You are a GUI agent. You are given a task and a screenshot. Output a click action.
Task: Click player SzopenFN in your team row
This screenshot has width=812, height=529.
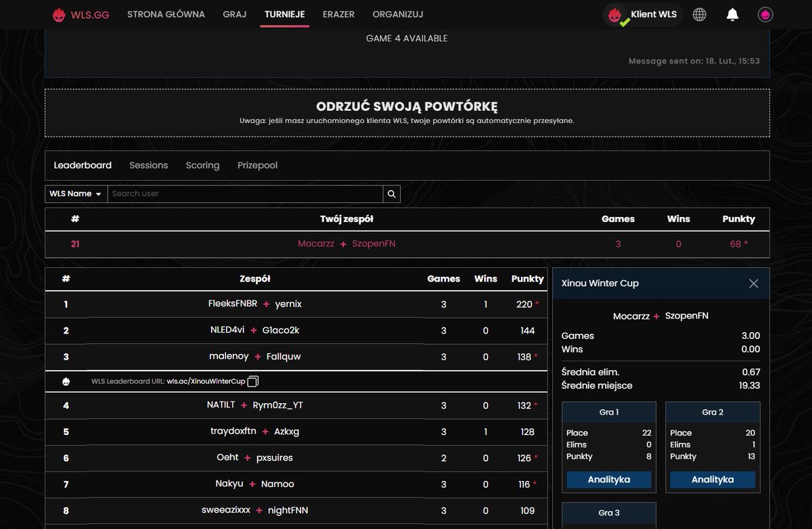click(374, 244)
